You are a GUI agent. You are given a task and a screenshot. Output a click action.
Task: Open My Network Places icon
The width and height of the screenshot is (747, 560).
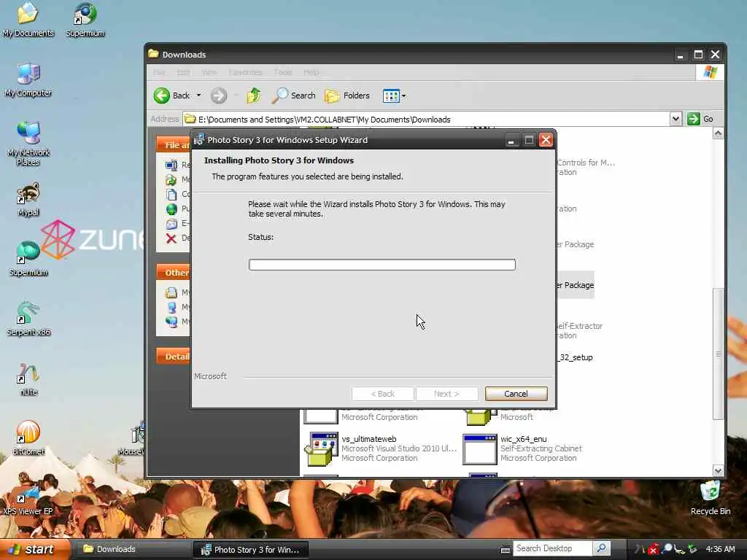tap(28, 144)
